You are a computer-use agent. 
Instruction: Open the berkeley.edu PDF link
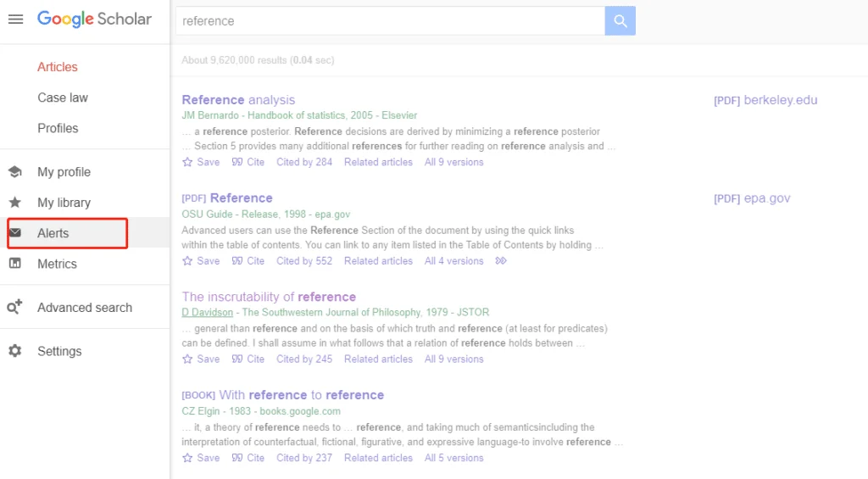click(765, 100)
